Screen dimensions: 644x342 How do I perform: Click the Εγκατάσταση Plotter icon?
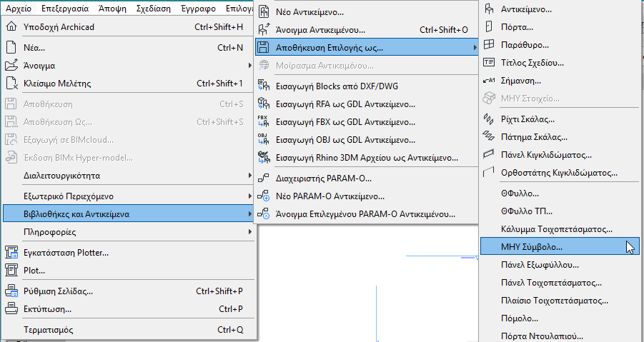click(x=11, y=252)
